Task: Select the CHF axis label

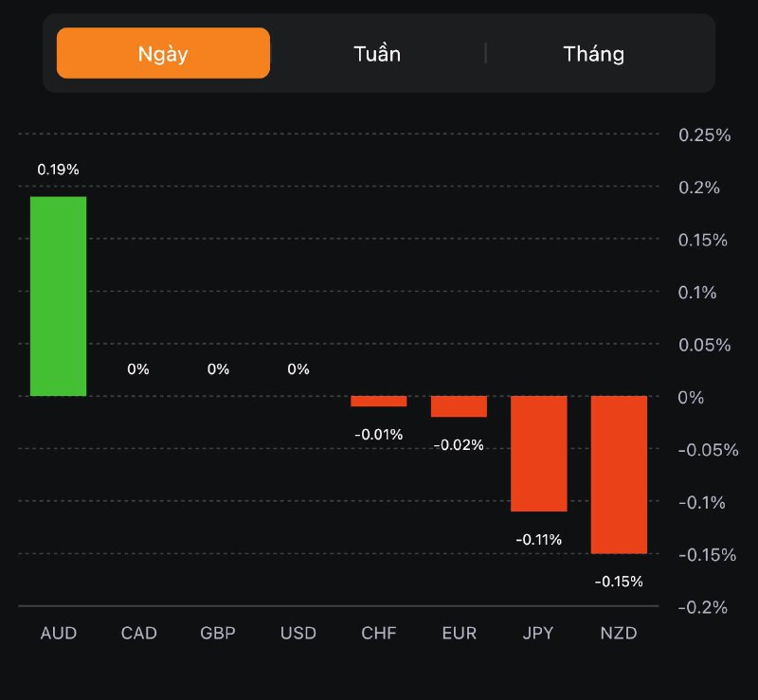Action: pyautogui.click(x=378, y=633)
